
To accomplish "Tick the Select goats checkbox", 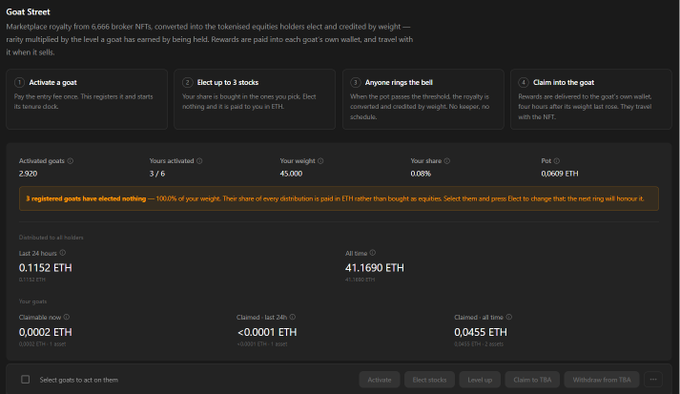I will point(26,380).
